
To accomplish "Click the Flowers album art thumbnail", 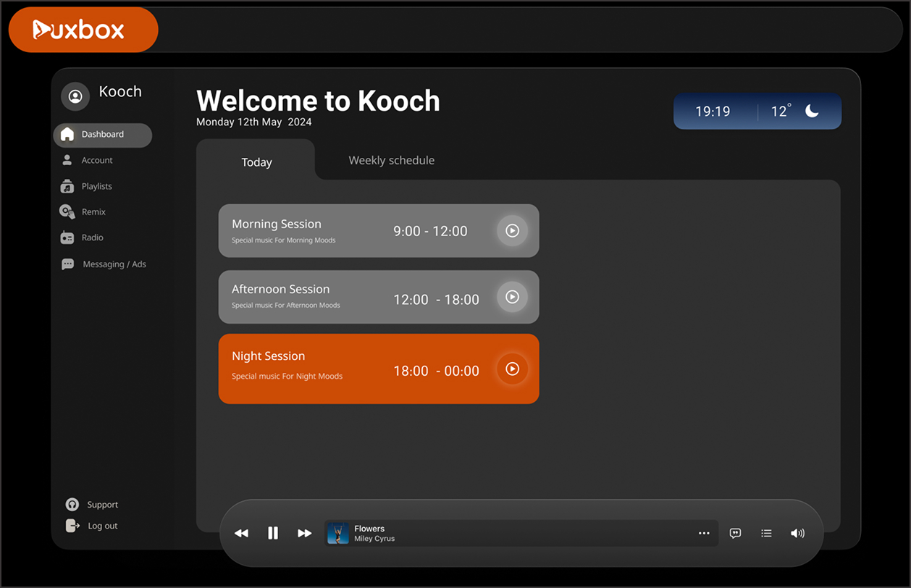I will (x=338, y=534).
